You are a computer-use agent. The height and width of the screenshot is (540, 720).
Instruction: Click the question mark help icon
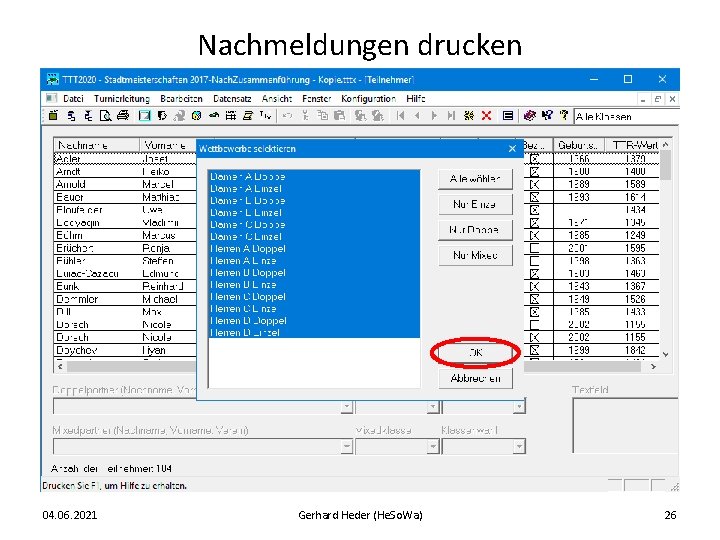coord(564,116)
